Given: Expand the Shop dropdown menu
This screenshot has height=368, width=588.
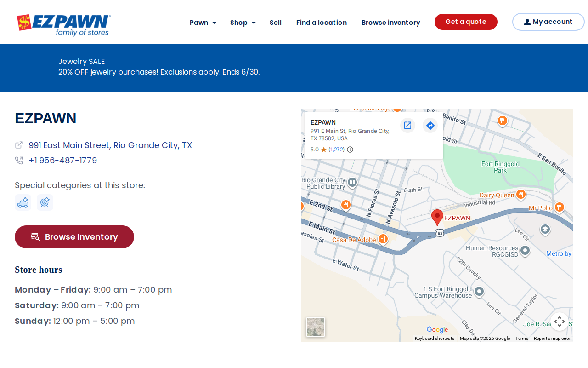Looking at the screenshot, I should [x=243, y=23].
